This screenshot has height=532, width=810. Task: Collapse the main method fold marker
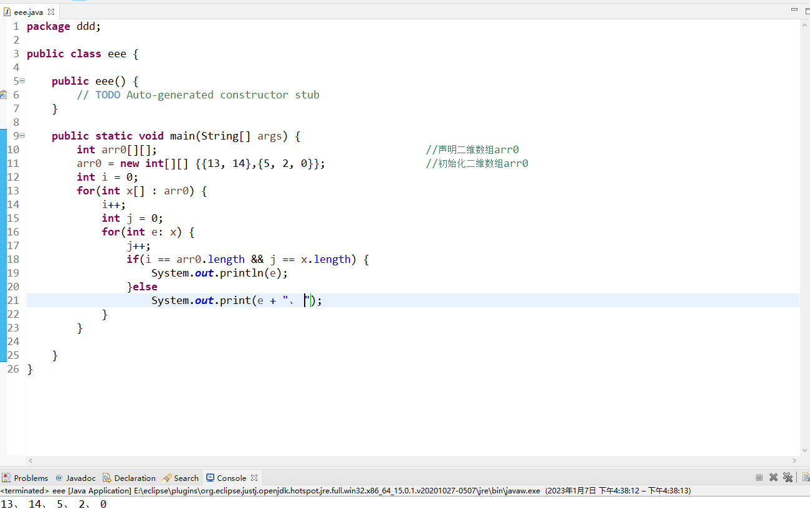point(22,135)
